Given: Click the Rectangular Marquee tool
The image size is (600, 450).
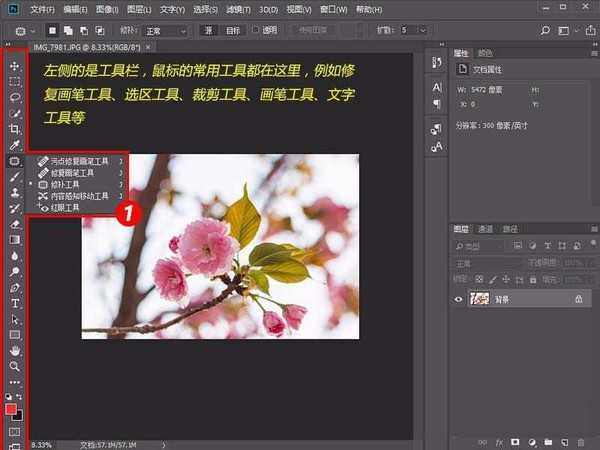Looking at the screenshot, I should [14, 81].
